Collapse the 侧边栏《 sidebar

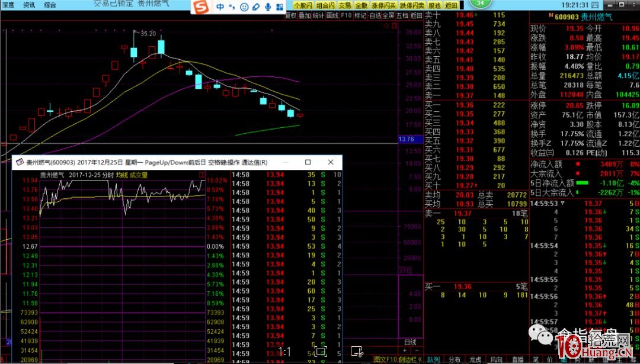coord(410,359)
